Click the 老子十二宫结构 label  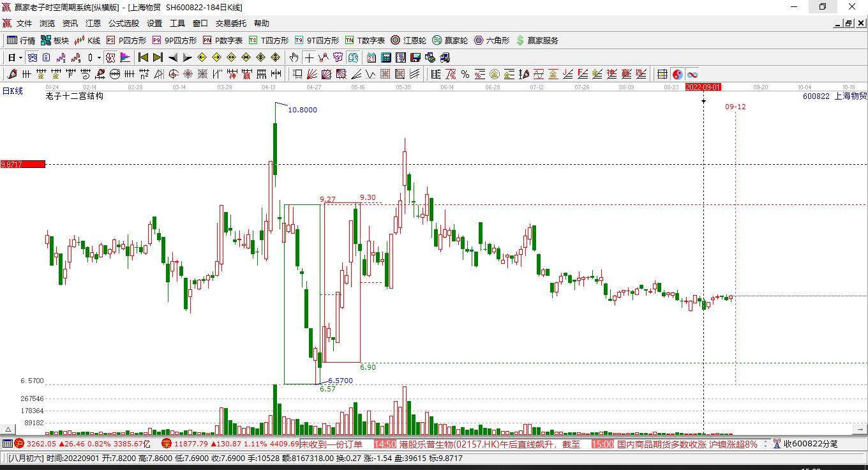tap(74, 96)
